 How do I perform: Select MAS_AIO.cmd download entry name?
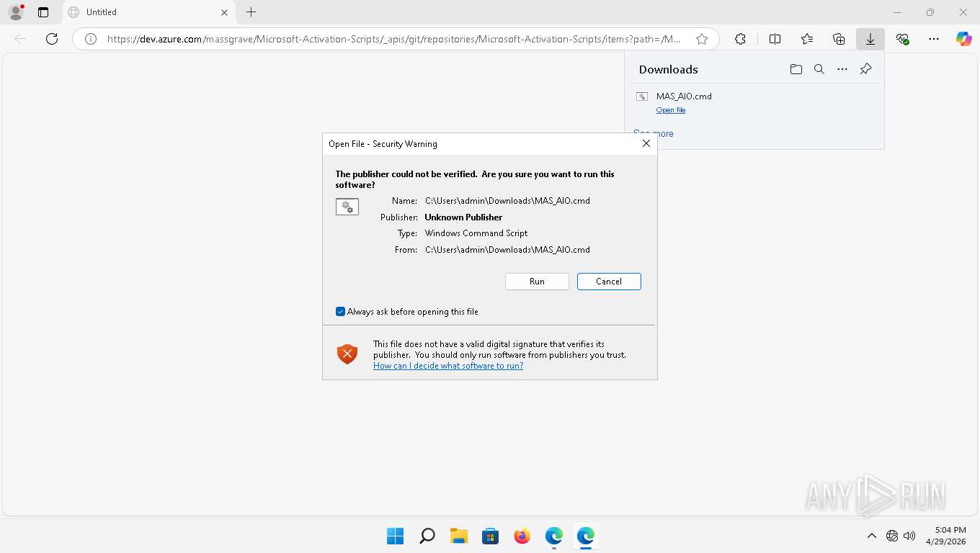[684, 96]
